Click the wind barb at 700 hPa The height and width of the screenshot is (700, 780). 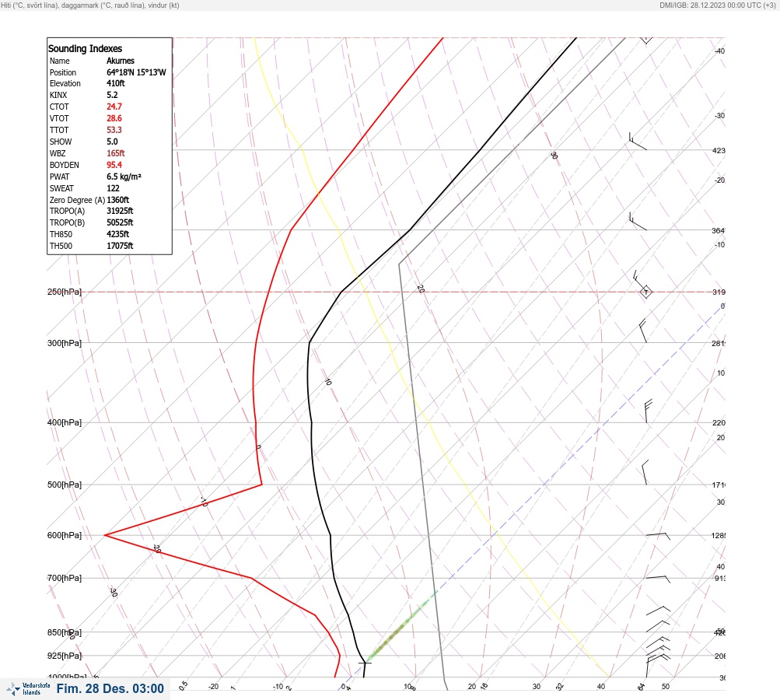click(x=658, y=579)
